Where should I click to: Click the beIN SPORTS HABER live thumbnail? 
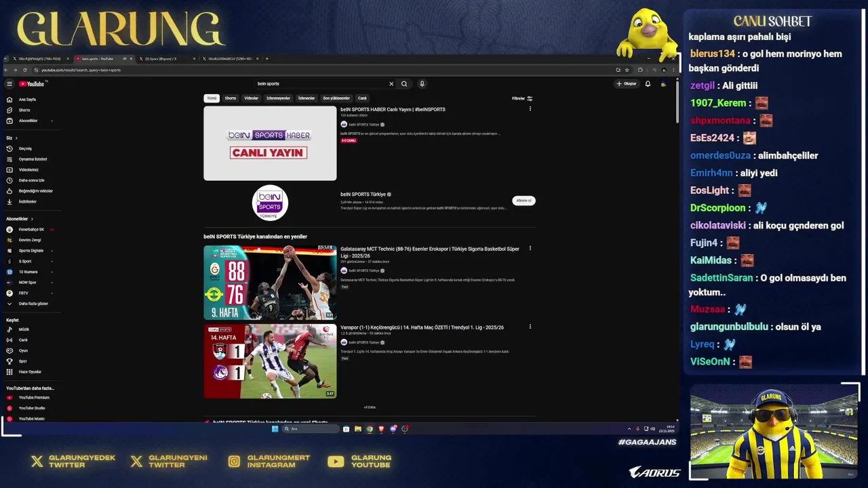coord(270,143)
